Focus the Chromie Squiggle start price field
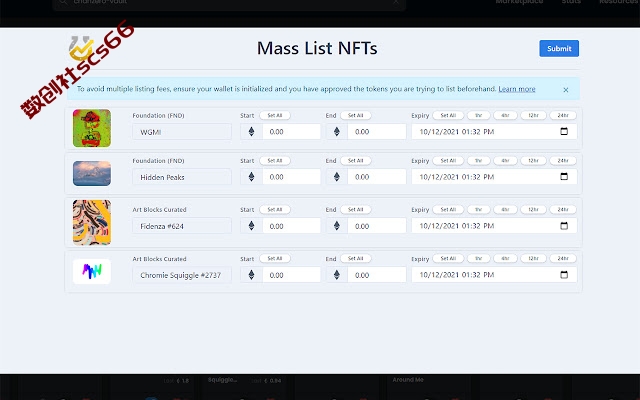 click(x=291, y=275)
